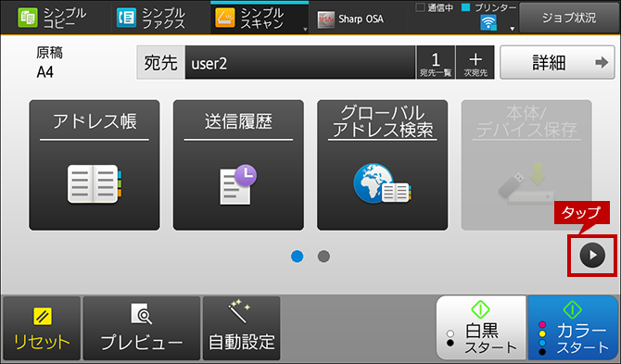621x364 pixels.
Task: Open the Sharp OSA tab
Action: 351,19
